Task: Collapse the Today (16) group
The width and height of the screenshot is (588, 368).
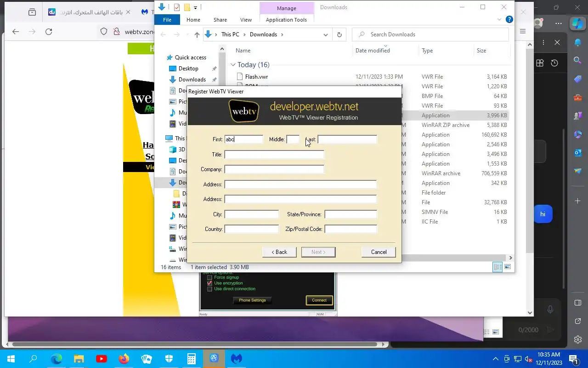Action: tap(233, 65)
